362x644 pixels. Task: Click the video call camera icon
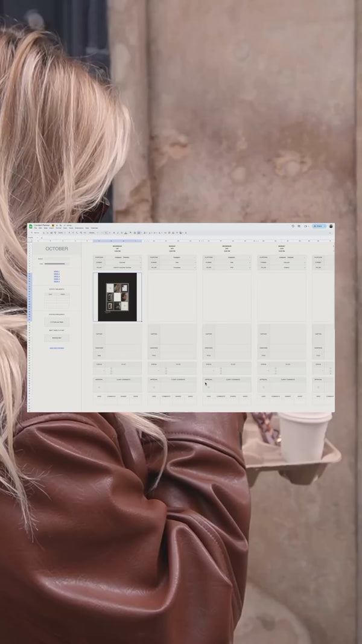pyautogui.click(x=306, y=226)
